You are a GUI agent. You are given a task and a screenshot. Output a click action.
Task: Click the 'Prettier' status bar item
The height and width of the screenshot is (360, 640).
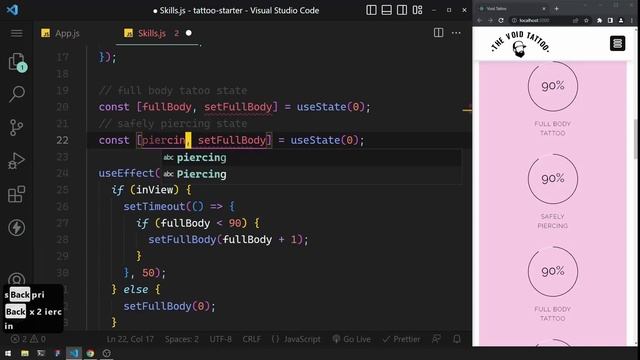pos(401,339)
